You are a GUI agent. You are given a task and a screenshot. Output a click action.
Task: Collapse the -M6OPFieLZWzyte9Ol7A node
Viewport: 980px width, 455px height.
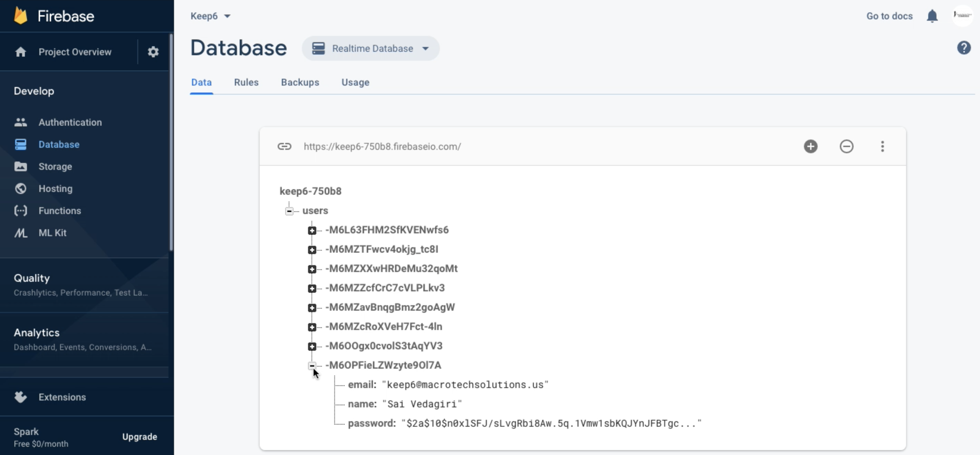point(312,366)
